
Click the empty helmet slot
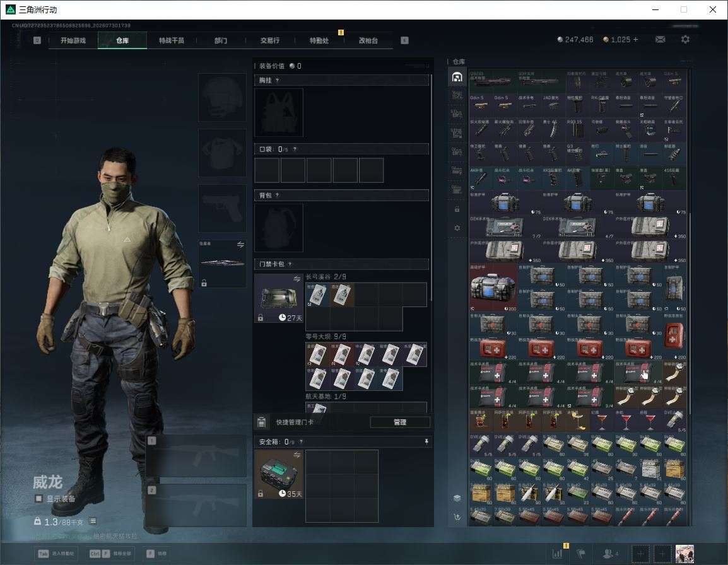click(x=223, y=98)
